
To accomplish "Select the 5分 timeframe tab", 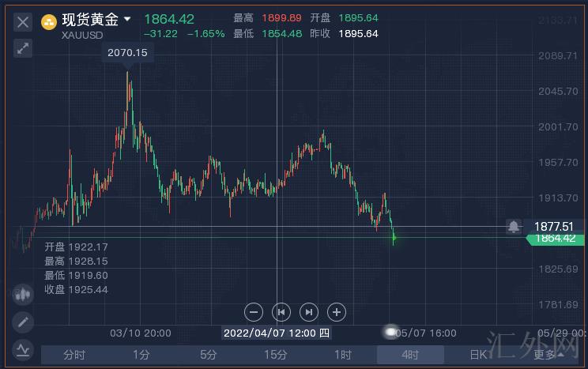I will 209,355.
